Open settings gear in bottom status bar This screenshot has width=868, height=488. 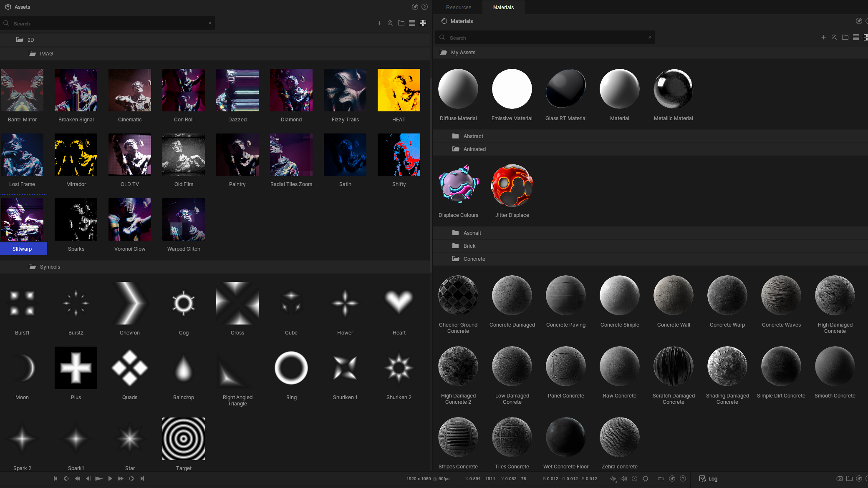point(645,478)
